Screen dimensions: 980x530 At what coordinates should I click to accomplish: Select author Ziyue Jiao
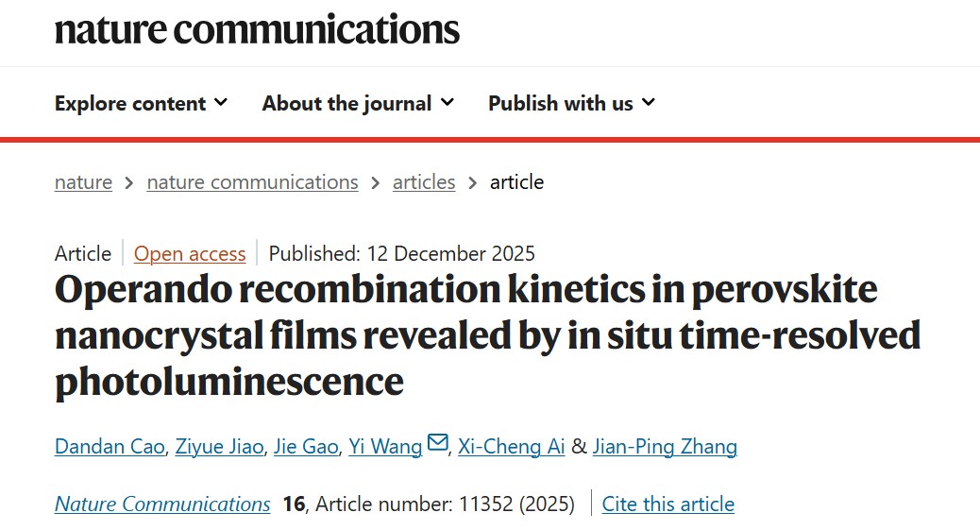(220, 447)
